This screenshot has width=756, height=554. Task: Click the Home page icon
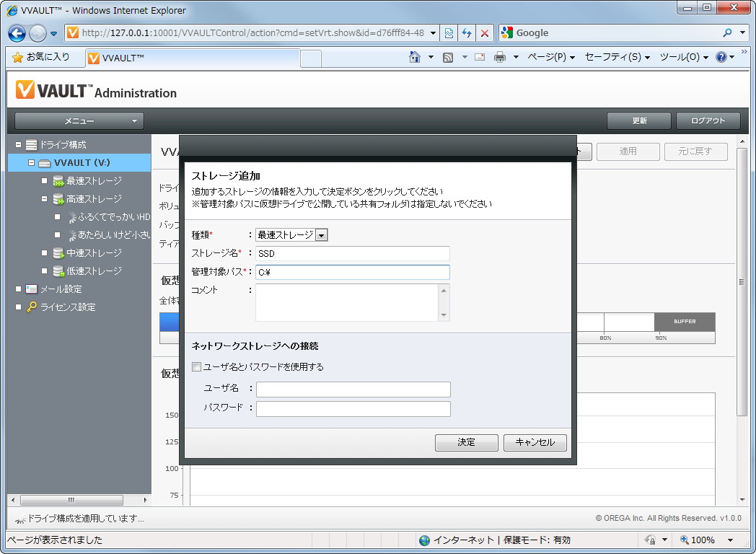coord(414,57)
